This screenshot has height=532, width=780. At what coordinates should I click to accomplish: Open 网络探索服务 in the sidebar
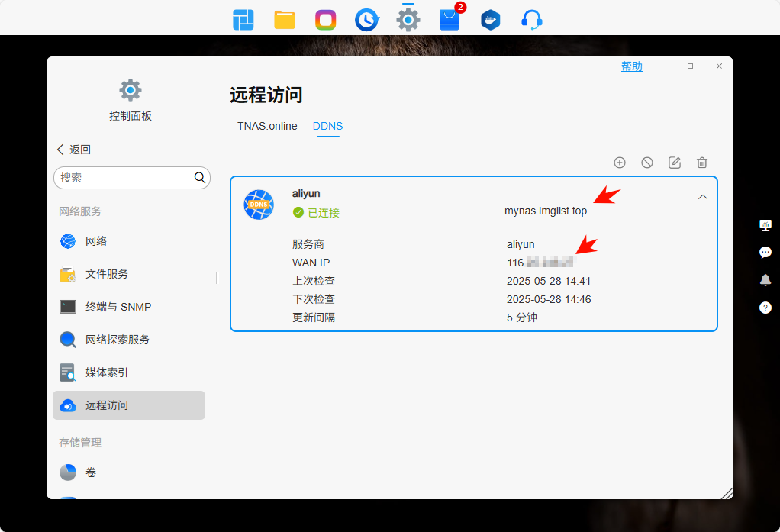129,340
